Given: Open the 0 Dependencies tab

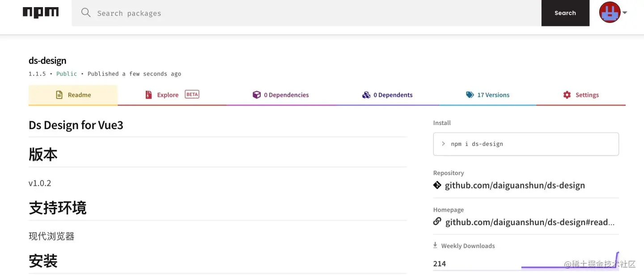Looking at the screenshot, I should click(281, 95).
